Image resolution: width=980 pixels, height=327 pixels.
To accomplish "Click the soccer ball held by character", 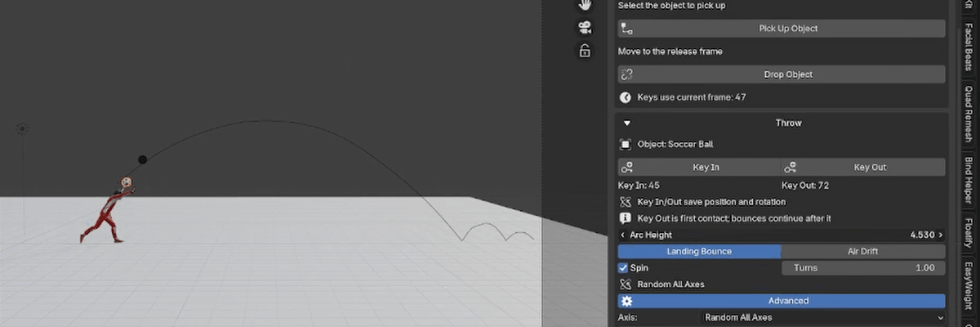I will pyautogui.click(x=127, y=182).
